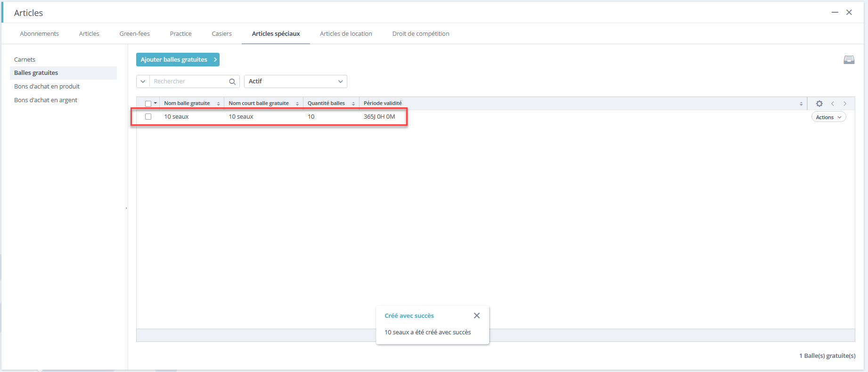Switch to the Green-fees tab
This screenshot has width=868, height=372.
(x=135, y=34)
